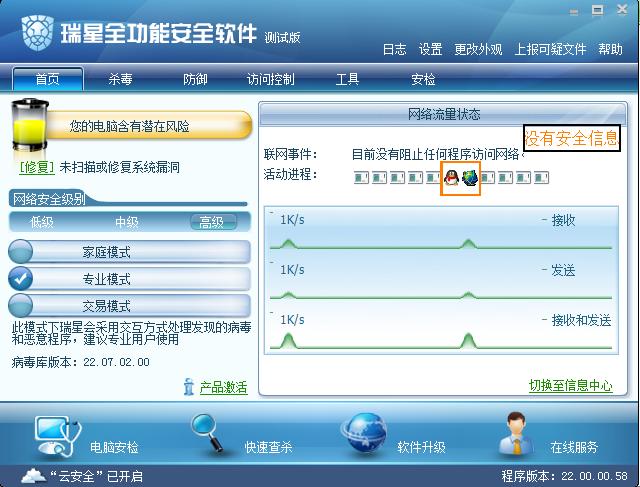
Task: Minimize the Rising window
Action: 574,11
